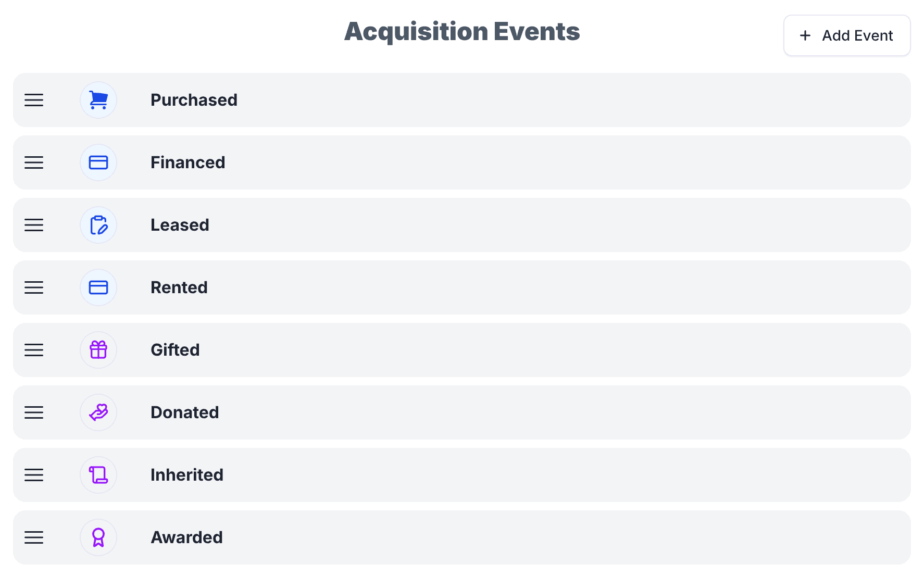Click the hand heart icon for Donated

pos(98,412)
